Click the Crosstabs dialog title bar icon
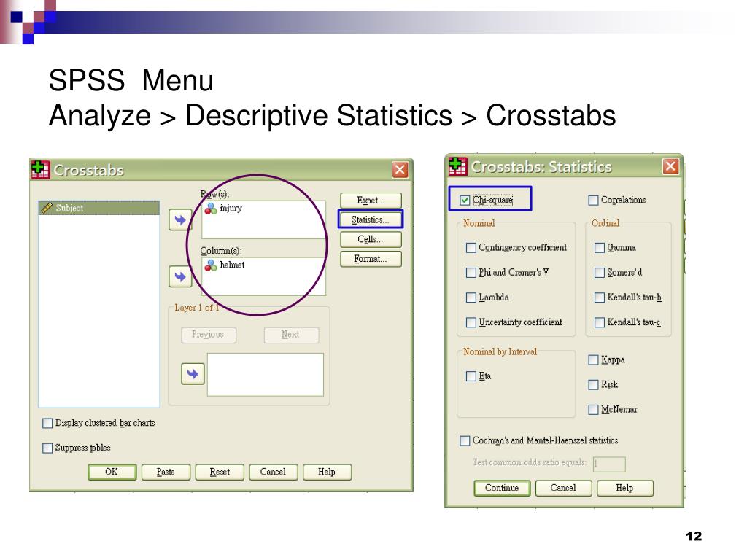 40,169
